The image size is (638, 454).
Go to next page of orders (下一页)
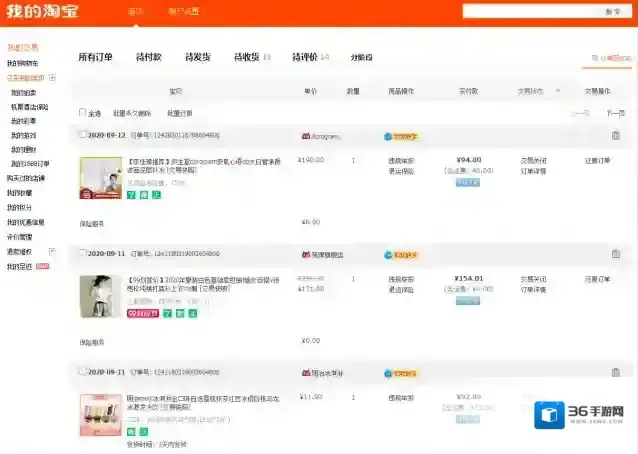click(x=615, y=113)
